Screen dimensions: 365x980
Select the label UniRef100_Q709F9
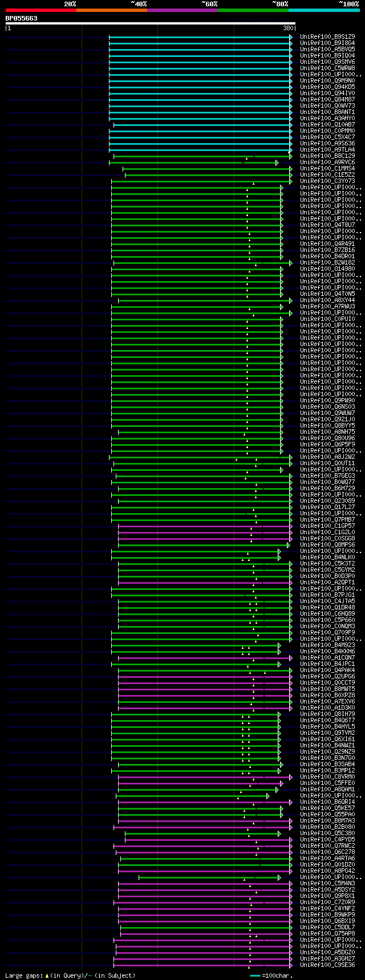[x=327, y=632]
